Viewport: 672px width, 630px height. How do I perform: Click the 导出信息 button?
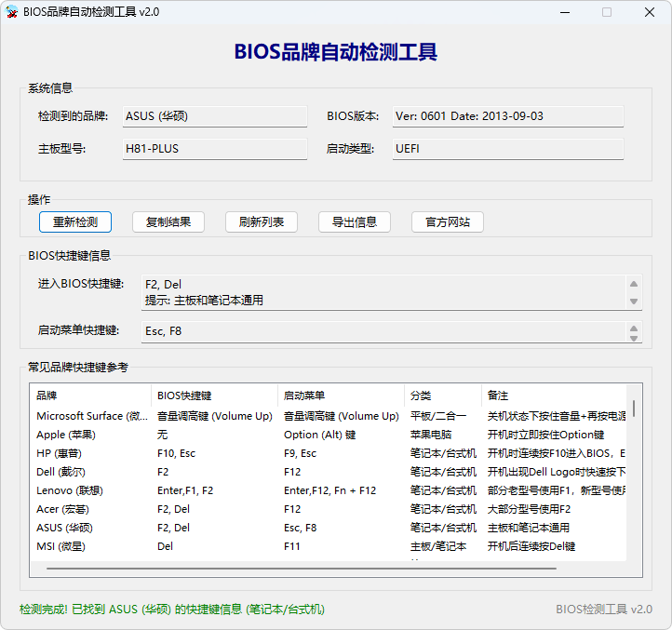(355, 221)
